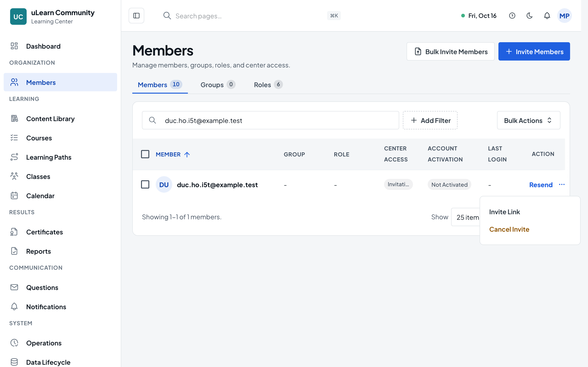Viewport: 588px width, 367px height.
Task: Open the notifications bell in the top bar
Action: pos(547,16)
